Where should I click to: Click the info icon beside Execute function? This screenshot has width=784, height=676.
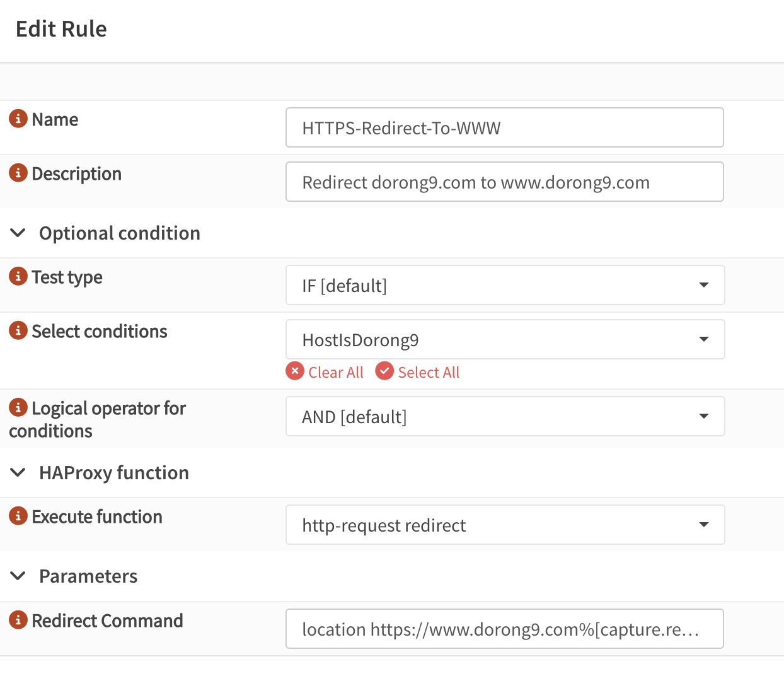[18, 516]
